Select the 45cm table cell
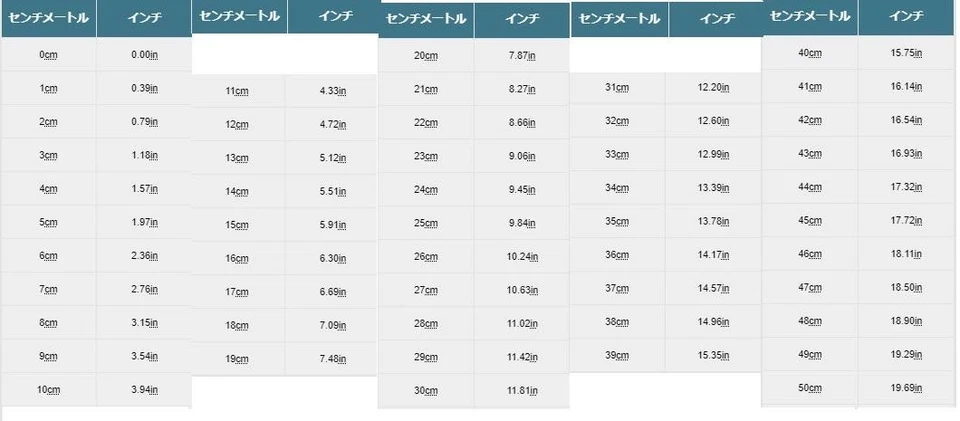 pos(810,221)
